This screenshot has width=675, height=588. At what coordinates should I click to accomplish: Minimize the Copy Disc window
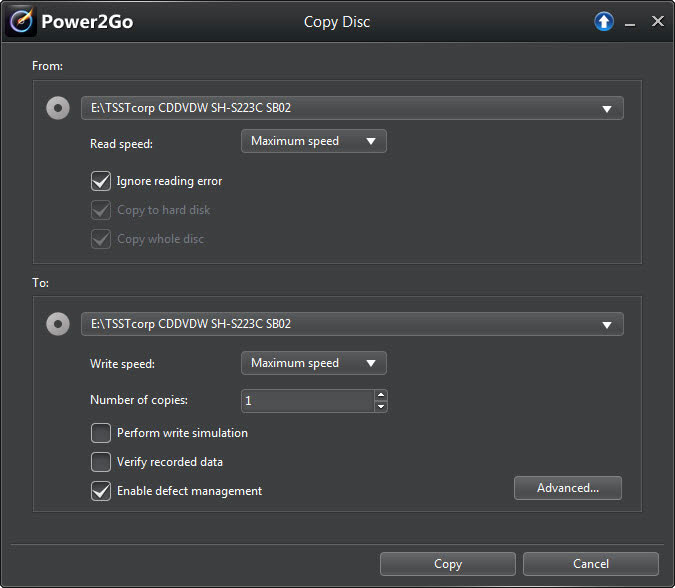630,25
